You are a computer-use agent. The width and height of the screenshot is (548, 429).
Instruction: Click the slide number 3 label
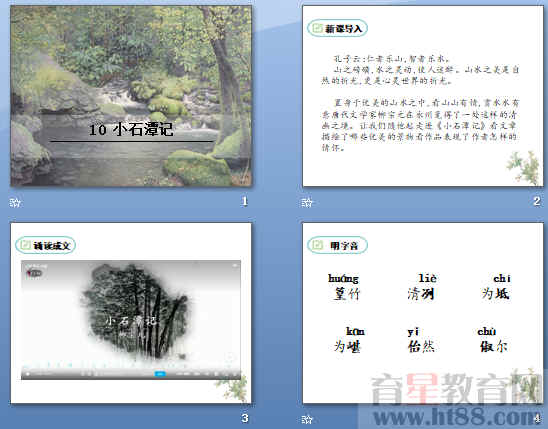[245, 418]
